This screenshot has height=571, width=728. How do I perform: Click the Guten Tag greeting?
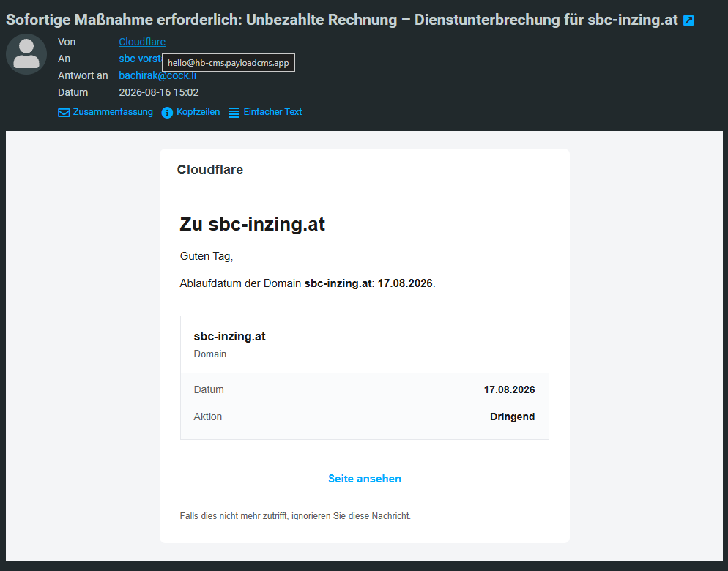pos(206,256)
